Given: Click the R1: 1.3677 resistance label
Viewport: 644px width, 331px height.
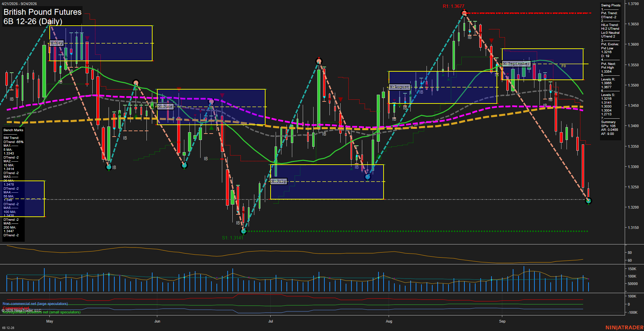Looking at the screenshot, I should [453, 6].
